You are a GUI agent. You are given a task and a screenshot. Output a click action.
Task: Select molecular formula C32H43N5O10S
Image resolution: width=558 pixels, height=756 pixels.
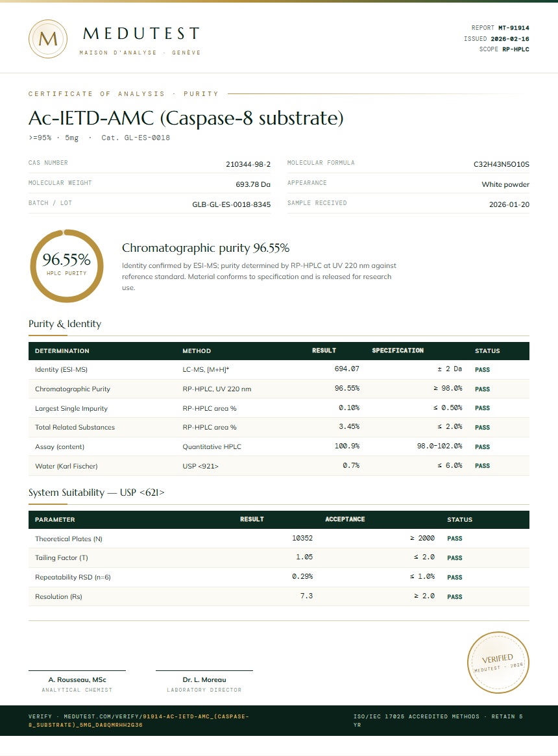[501, 164]
